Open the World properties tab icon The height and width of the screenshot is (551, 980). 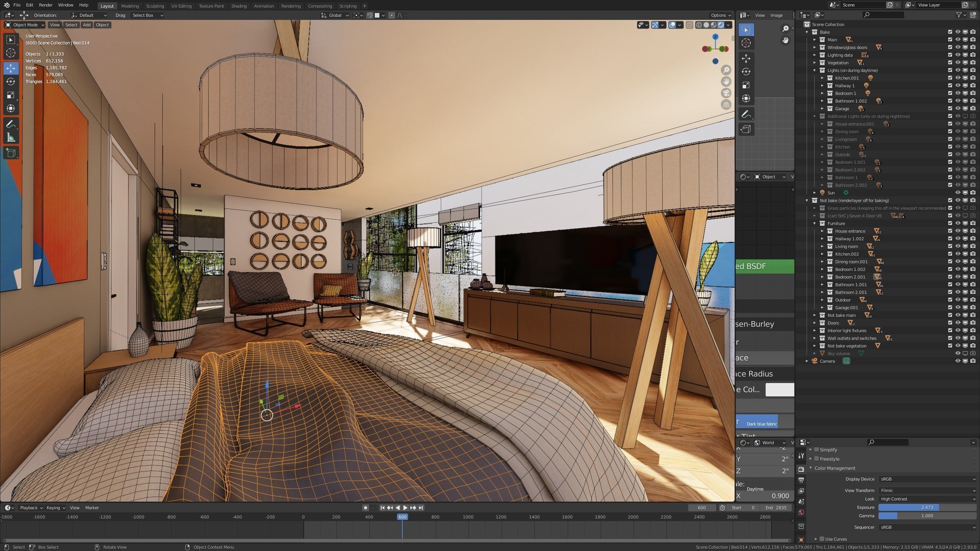pyautogui.click(x=801, y=512)
